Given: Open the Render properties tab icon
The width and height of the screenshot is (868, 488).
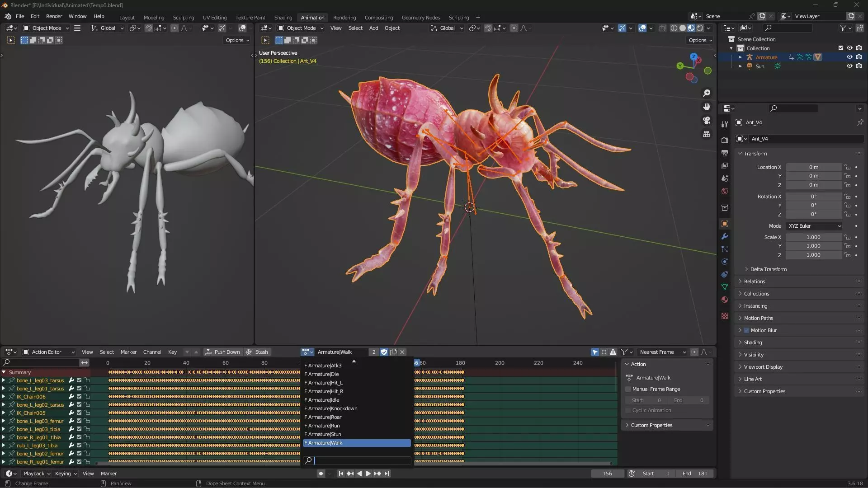Looking at the screenshot, I should pos(725,141).
